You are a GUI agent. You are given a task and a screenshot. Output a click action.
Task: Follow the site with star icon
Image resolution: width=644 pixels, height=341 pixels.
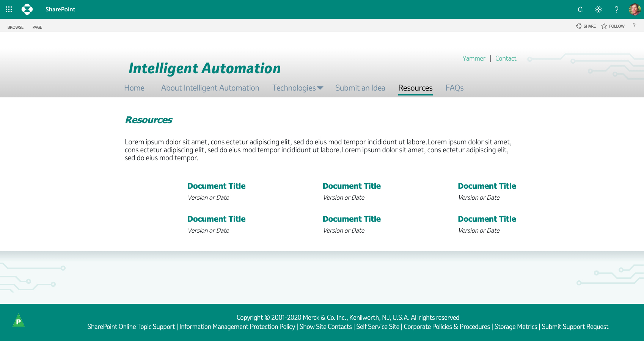coord(604,26)
